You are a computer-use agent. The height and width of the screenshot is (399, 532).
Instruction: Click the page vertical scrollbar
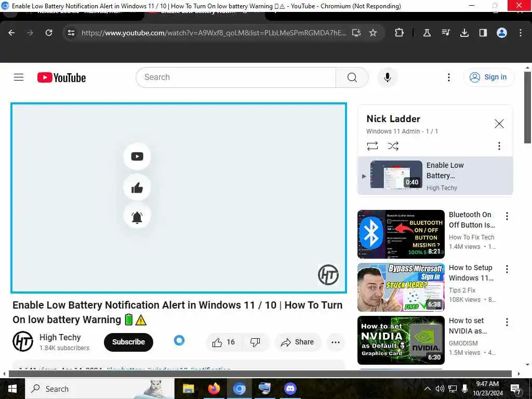528,107
